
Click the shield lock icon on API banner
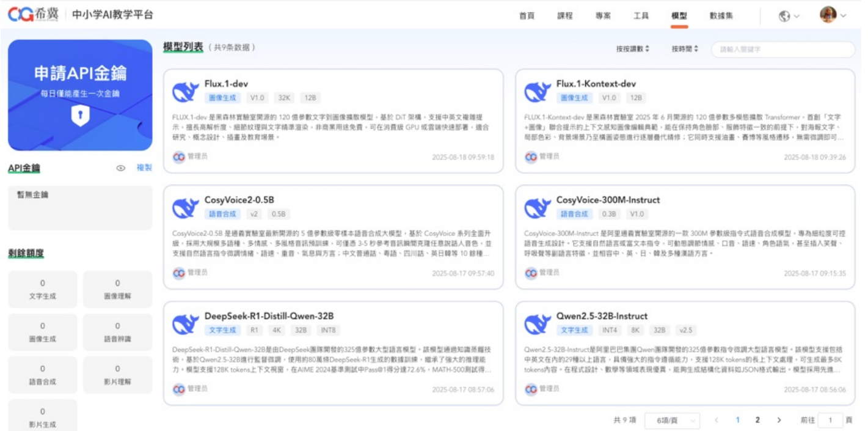[x=80, y=116]
